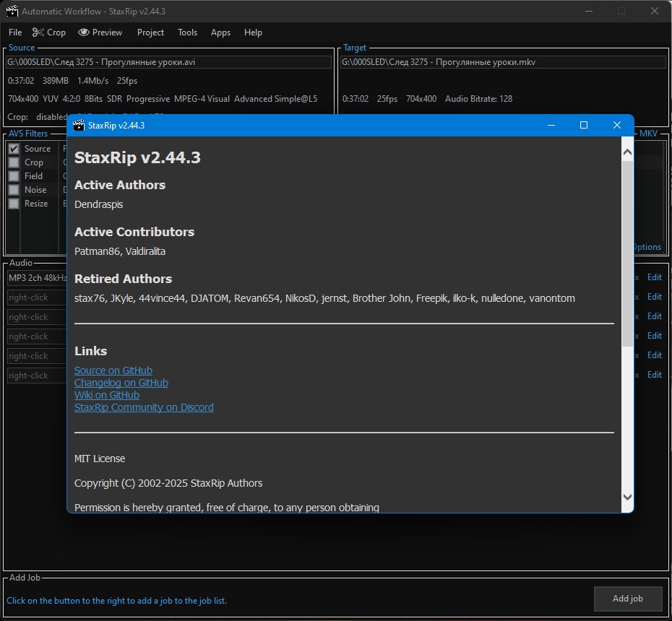Enable the Crop filter checkbox
The height and width of the screenshot is (621, 672).
(x=14, y=162)
